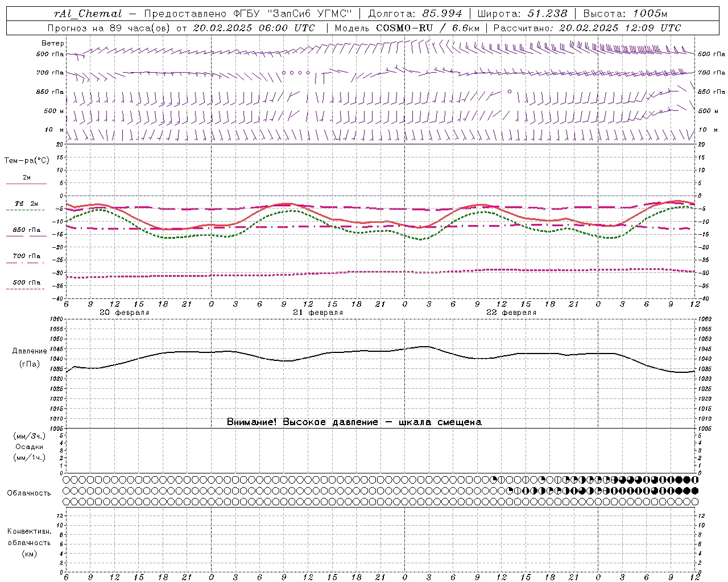The height and width of the screenshot is (582, 728).
Task: Select the Осадки panel label
Action: [30, 447]
